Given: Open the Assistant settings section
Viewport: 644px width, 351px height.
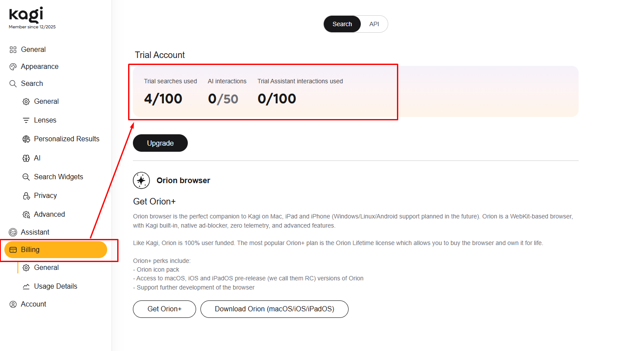Looking at the screenshot, I should [35, 232].
